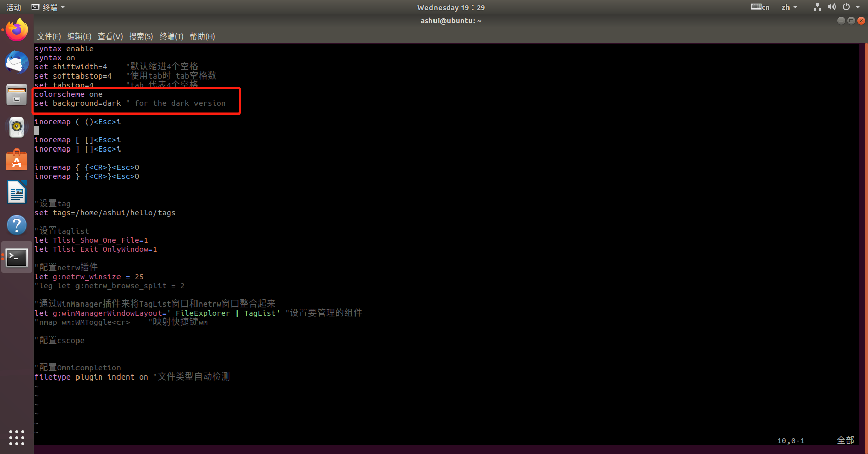Click 'let Tlist_Exit_OnlyWindow=1' line
This screenshot has height=454, width=868.
coord(96,249)
